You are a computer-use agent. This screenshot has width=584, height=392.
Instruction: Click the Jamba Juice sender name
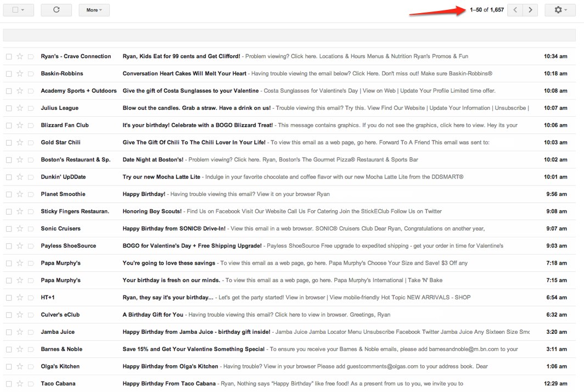tap(58, 332)
